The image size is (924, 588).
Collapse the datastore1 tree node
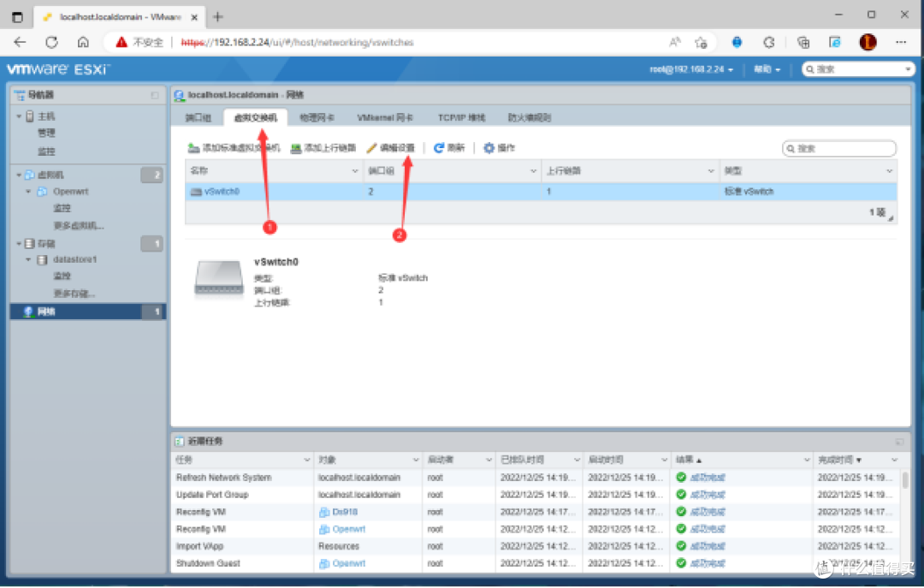30,259
